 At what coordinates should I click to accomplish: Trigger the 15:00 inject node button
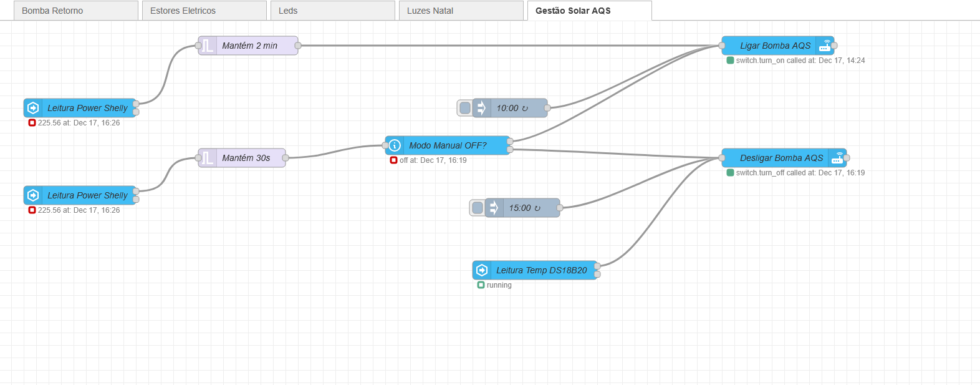point(478,208)
